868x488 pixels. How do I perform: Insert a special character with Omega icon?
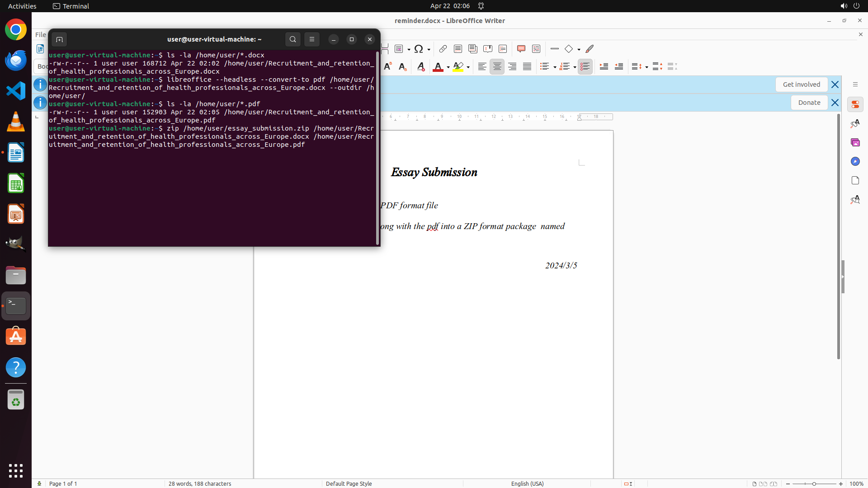[x=419, y=49]
